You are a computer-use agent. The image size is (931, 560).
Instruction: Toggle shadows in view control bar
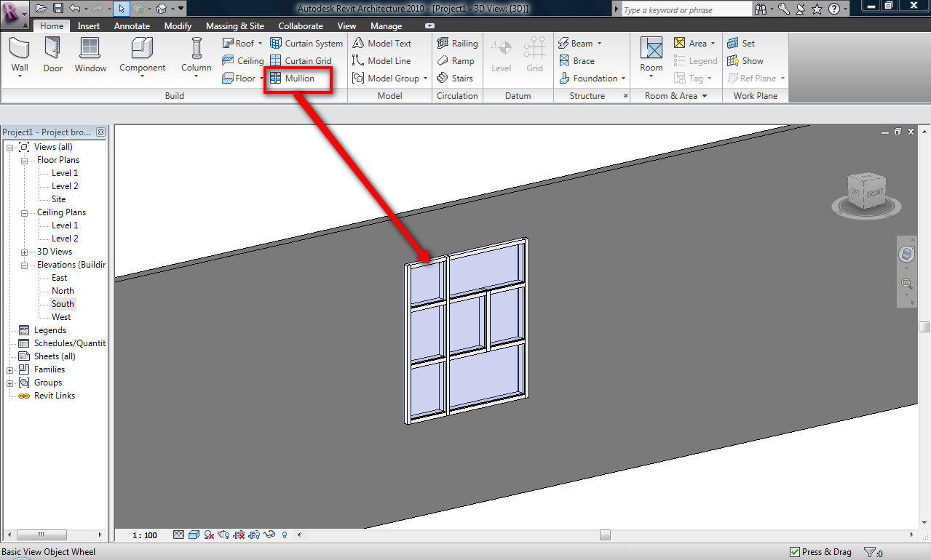tap(208, 535)
